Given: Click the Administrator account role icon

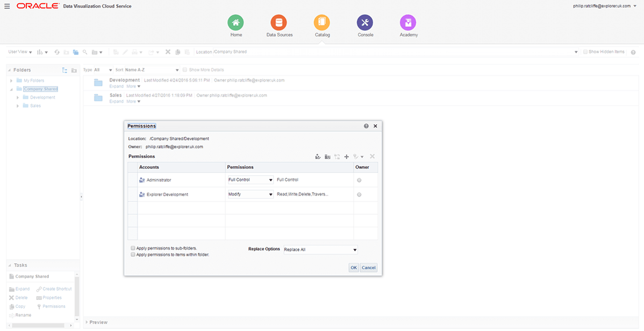Looking at the screenshot, I should click(142, 180).
